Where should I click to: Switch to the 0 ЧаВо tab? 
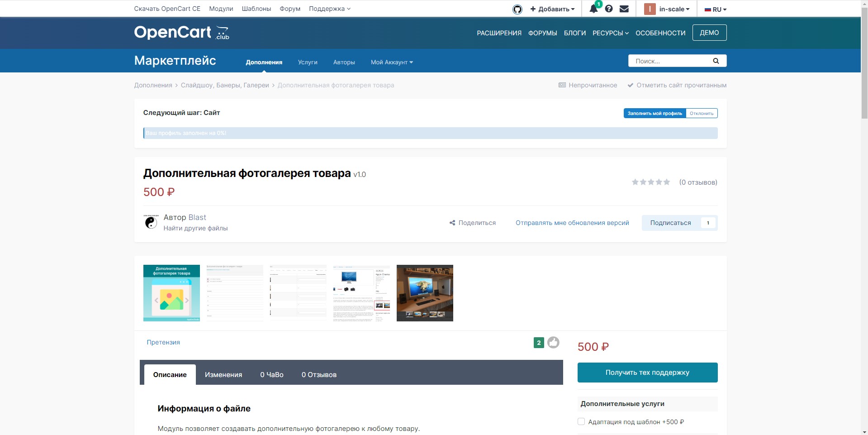(x=271, y=374)
